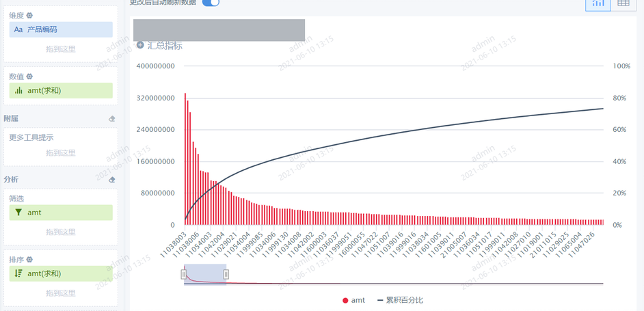The image size is (644, 311).
Task: Open the 排序 gear settings icon
Action: click(x=29, y=260)
